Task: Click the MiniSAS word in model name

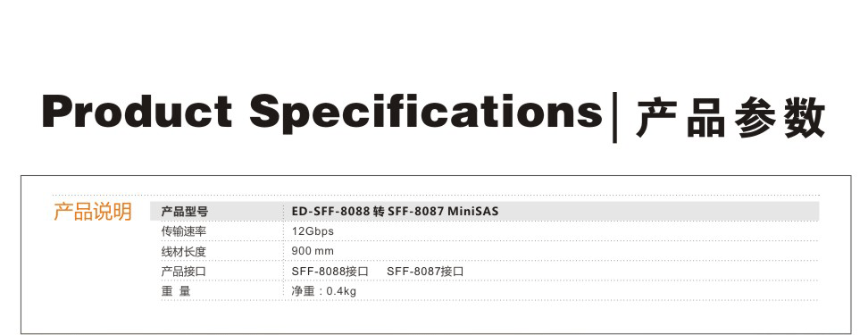Action: (x=472, y=212)
